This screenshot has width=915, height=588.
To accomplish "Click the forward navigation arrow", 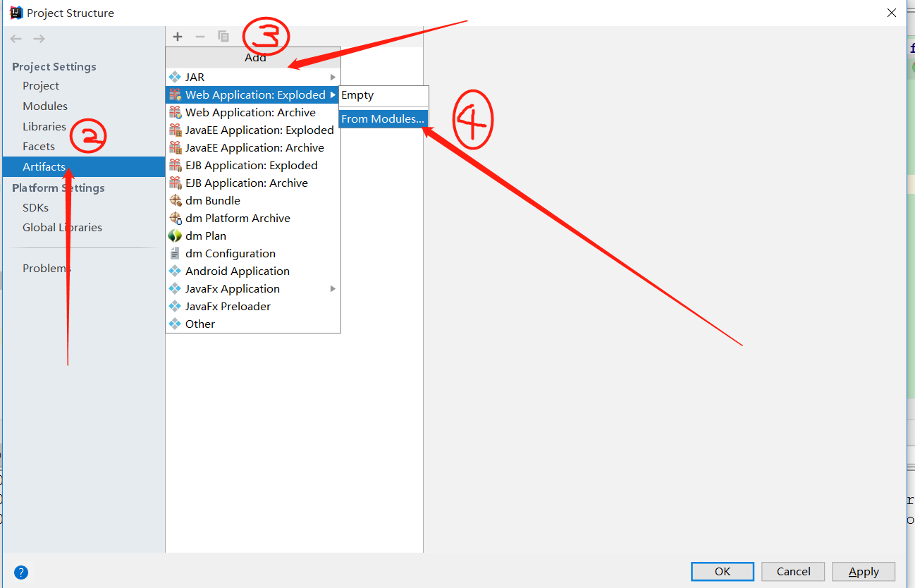I will coord(39,39).
